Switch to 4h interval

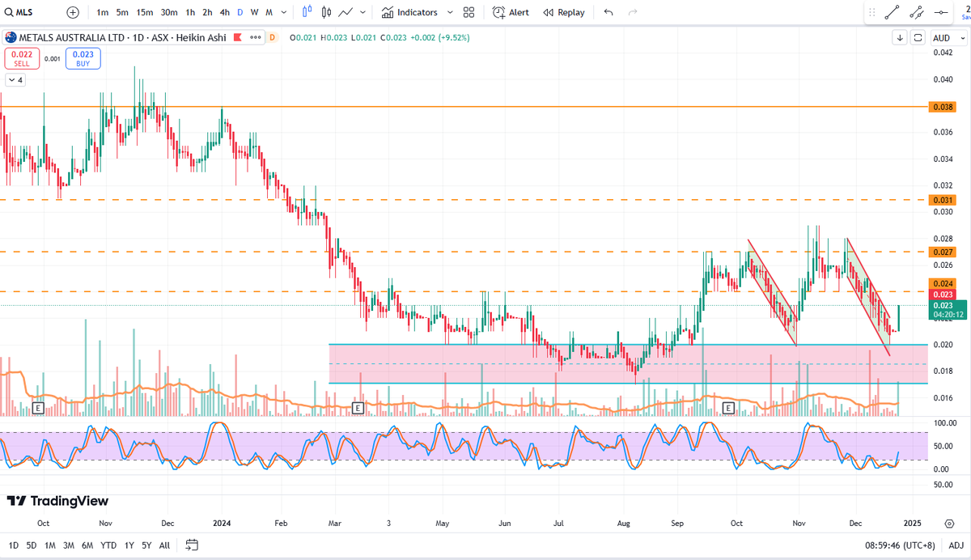[x=225, y=12]
